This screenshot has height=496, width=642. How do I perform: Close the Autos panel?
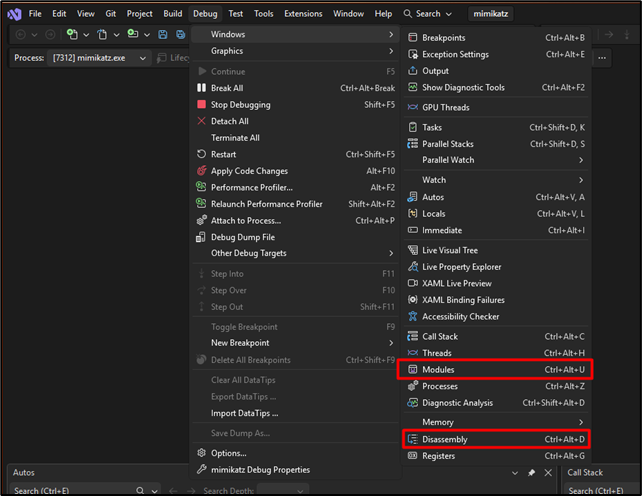(x=548, y=473)
